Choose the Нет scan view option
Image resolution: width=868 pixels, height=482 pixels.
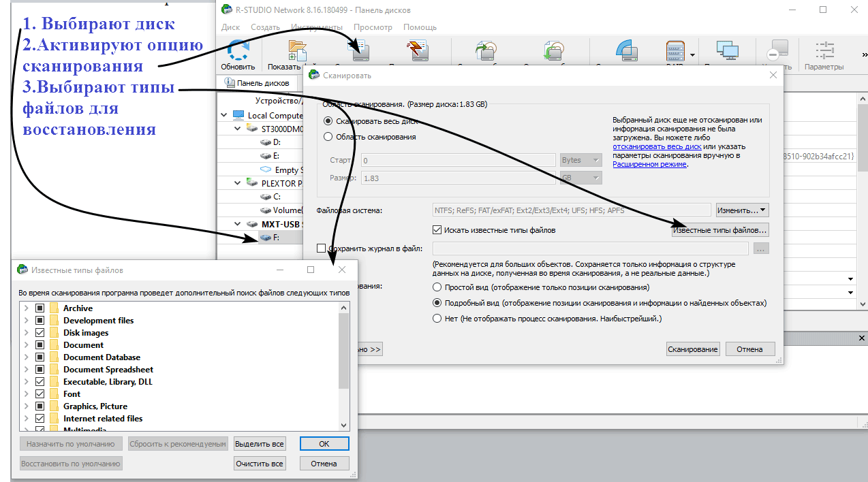pos(437,319)
